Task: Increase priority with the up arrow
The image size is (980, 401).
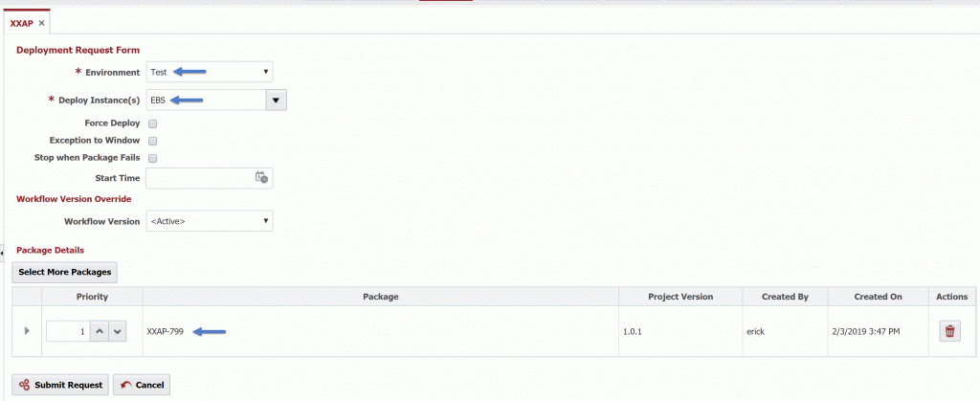Action: click(x=99, y=331)
